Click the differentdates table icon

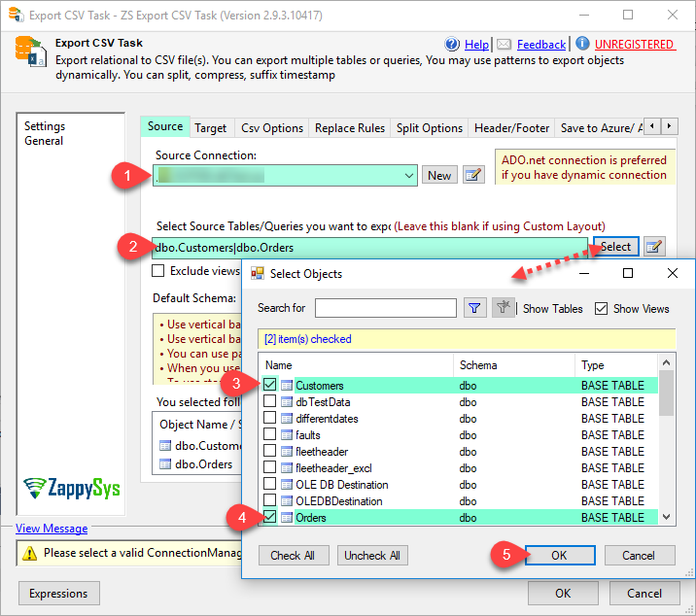tap(287, 419)
